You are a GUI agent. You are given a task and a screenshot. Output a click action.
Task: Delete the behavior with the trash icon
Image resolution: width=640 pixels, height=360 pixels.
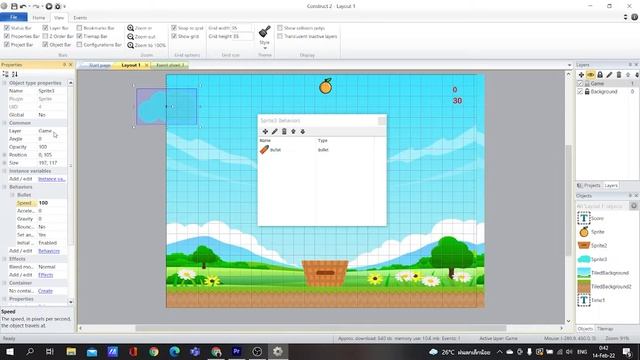[284, 131]
